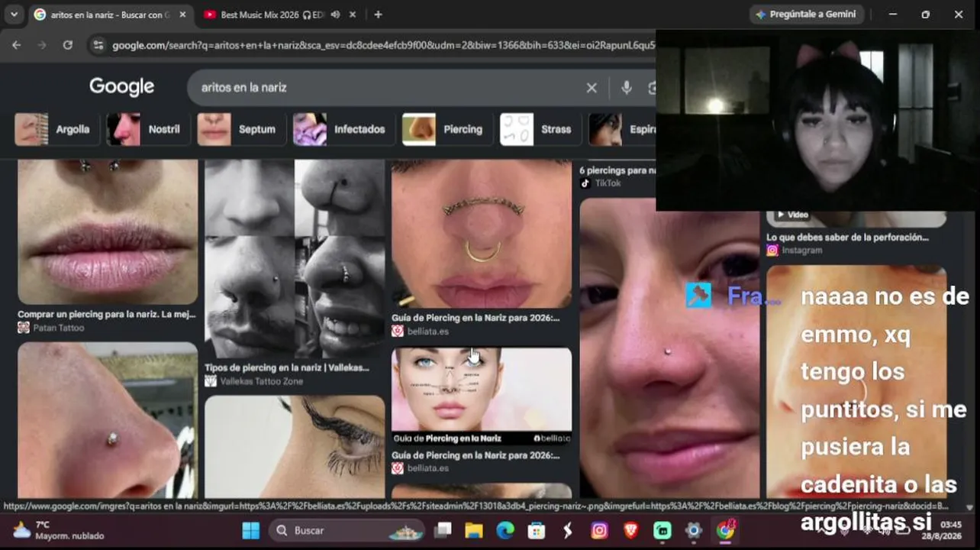Image resolution: width=980 pixels, height=550 pixels.
Task: Mute the Best Music Mix tab audio
Action: point(336,15)
